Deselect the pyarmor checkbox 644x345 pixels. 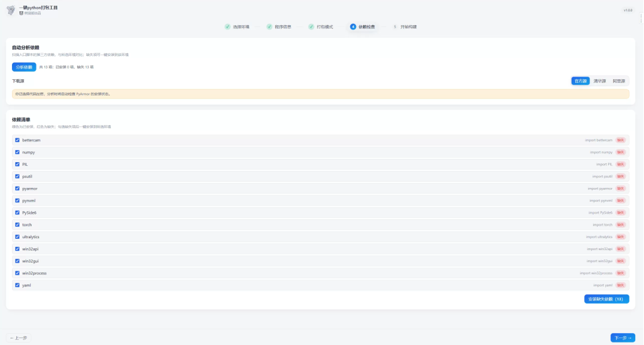point(17,189)
